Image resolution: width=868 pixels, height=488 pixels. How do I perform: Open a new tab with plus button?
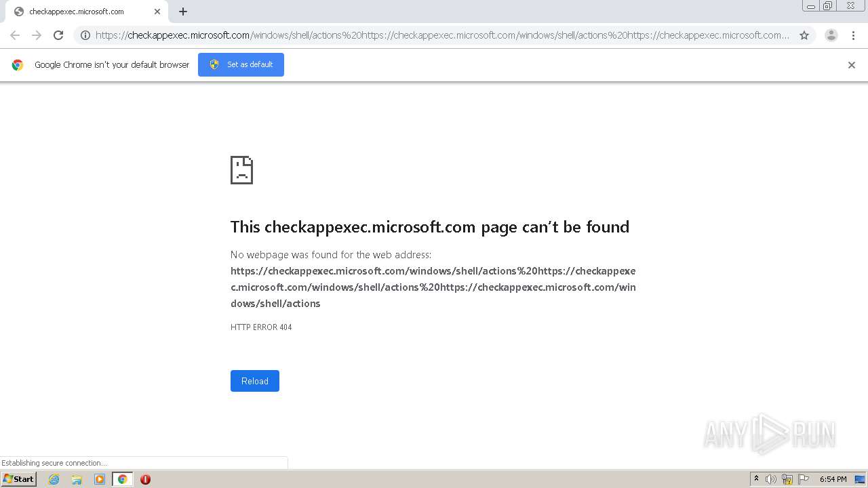[x=183, y=12]
